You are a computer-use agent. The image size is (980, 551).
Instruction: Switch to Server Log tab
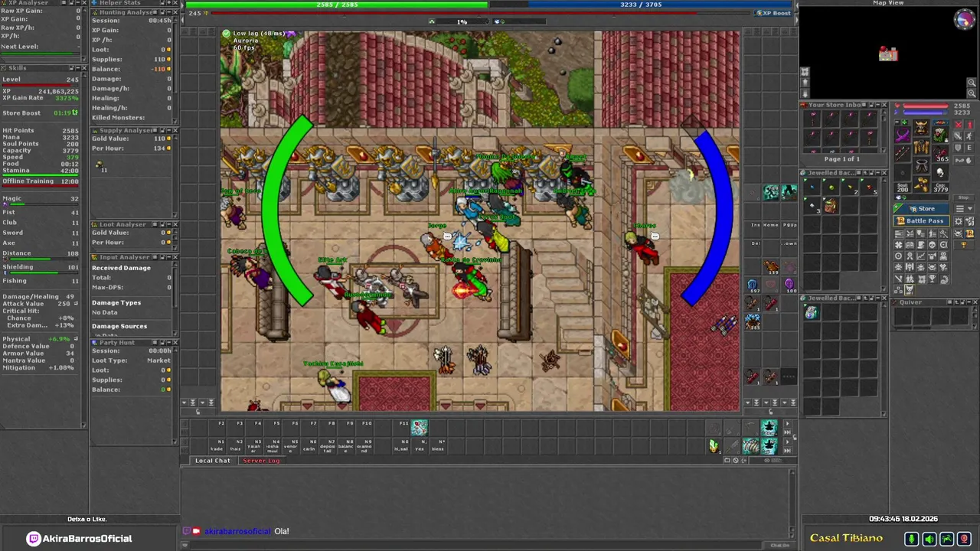261,461
